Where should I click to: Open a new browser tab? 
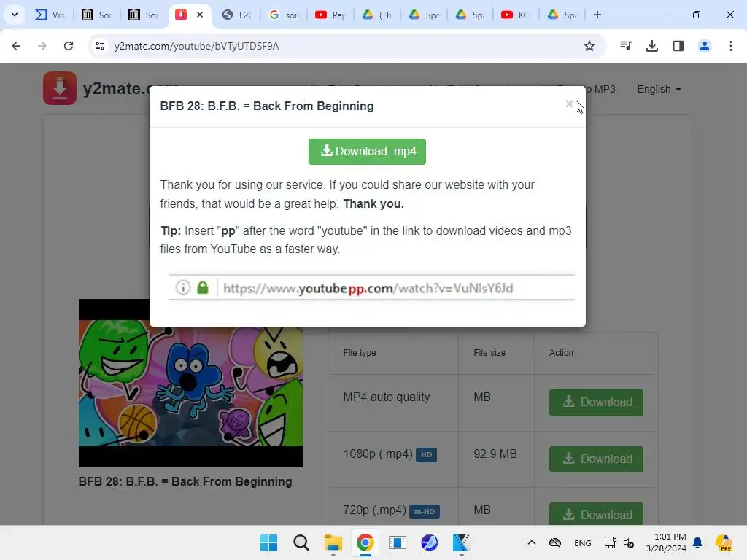597,15
